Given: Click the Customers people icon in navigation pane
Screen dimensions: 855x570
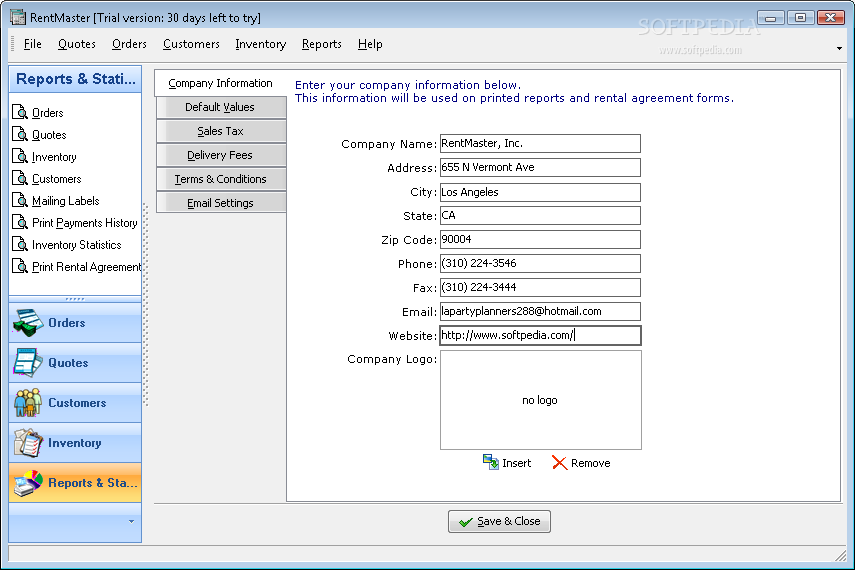Looking at the screenshot, I should coord(28,403).
